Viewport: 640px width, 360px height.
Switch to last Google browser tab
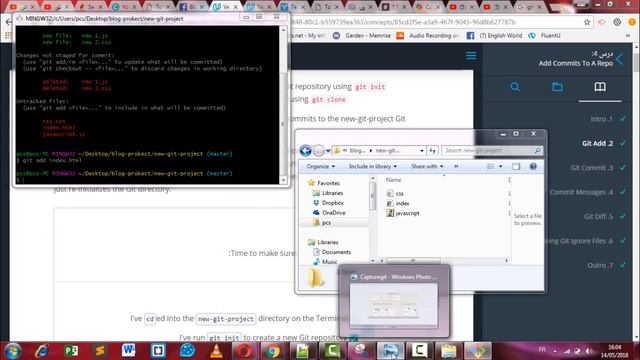529,7
